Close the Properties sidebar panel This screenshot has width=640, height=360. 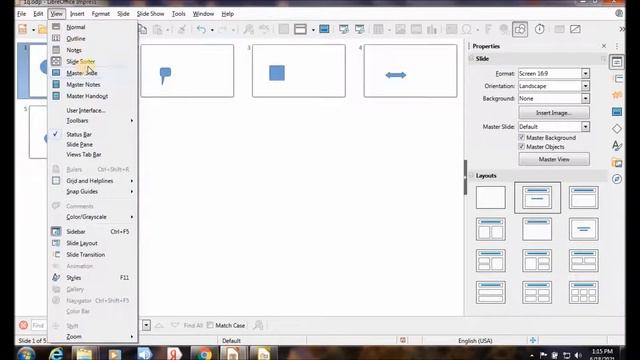604,46
